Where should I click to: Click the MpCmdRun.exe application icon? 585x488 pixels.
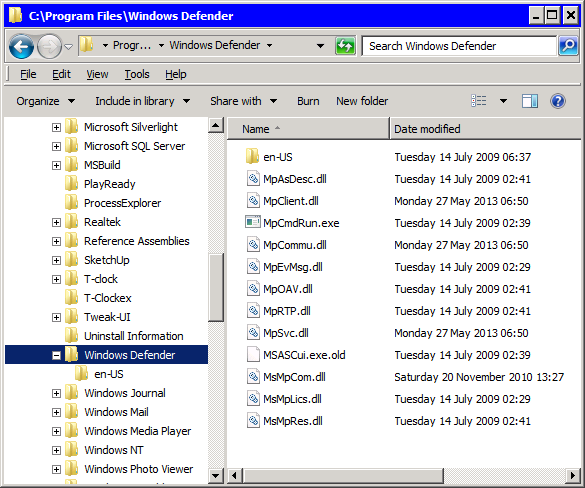[253, 222]
